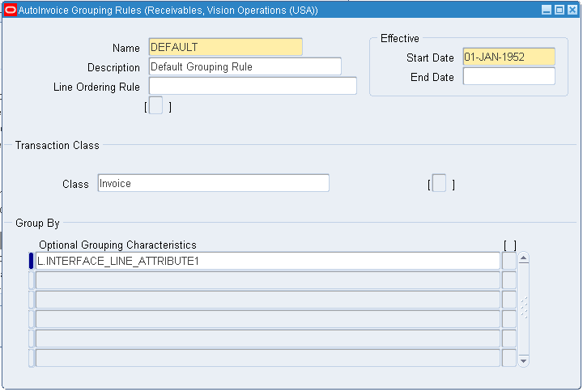Maximize the AutoInvoice Grouping Rules window
The width and height of the screenshot is (583, 392).
click(x=559, y=10)
